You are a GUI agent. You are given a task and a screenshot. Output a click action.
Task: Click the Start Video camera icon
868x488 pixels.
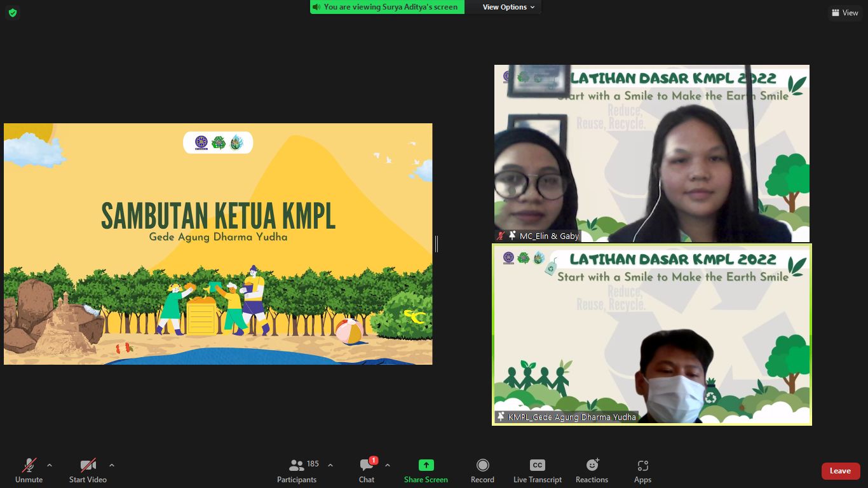(88, 465)
